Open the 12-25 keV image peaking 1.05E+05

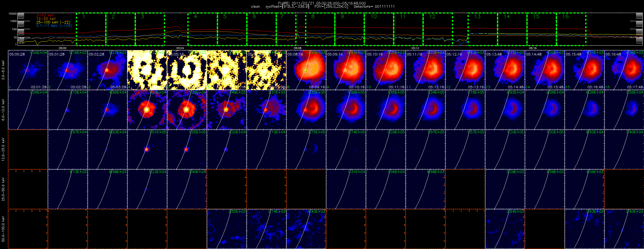[x=187, y=149]
